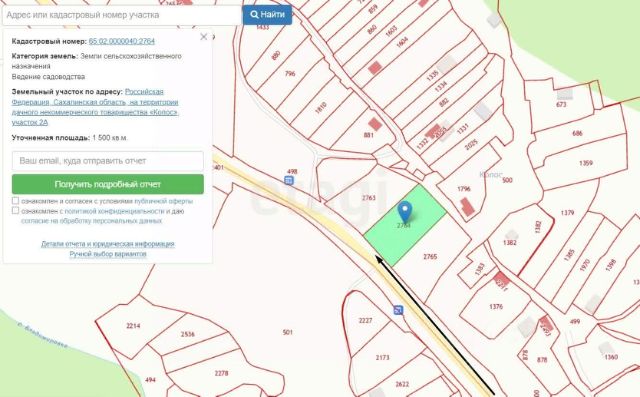Select parcel 2765 on the map
Screen dimensions: 640x397
[x=430, y=257]
